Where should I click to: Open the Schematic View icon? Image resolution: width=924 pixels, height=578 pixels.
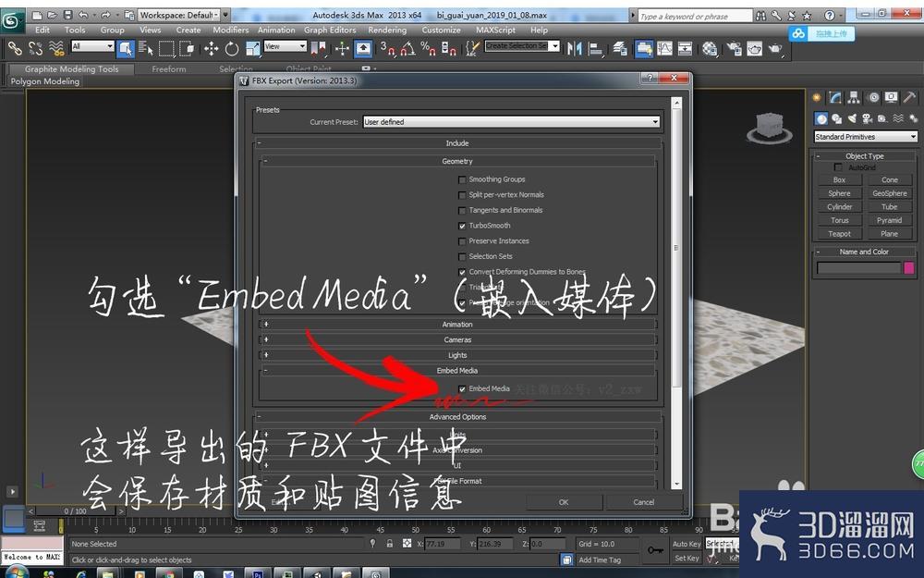point(685,48)
